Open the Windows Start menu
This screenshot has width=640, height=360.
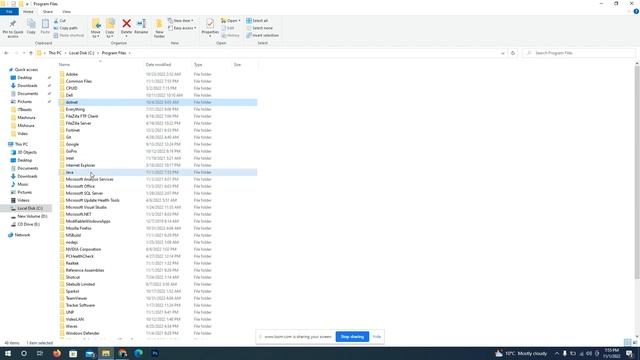click(x=8, y=353)
